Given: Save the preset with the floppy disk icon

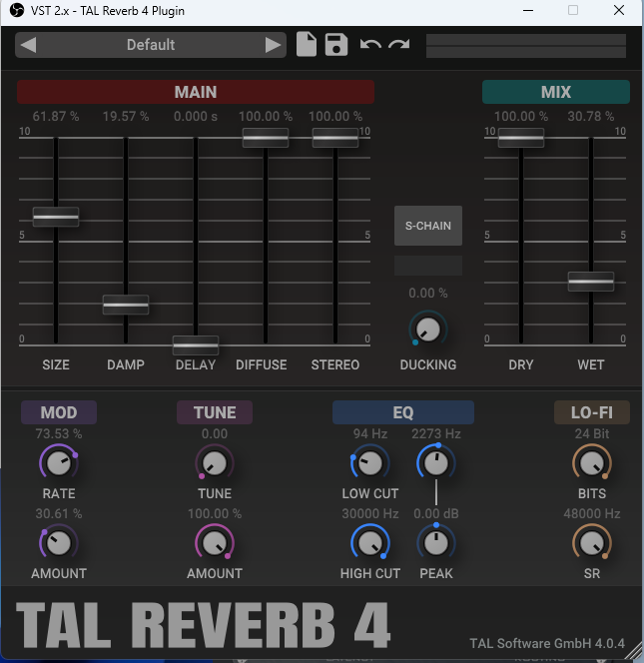Looking at the screenshot, I should tap(336, 44).
